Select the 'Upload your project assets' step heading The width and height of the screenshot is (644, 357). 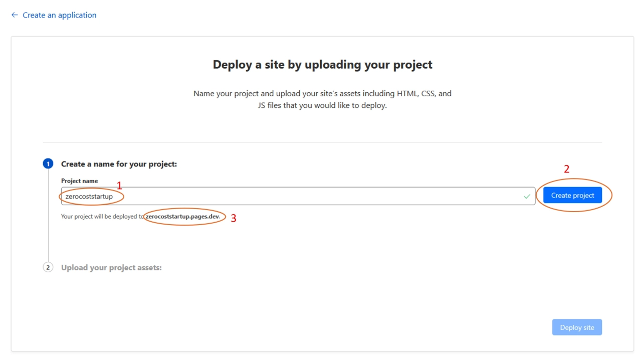pos(111,267)
